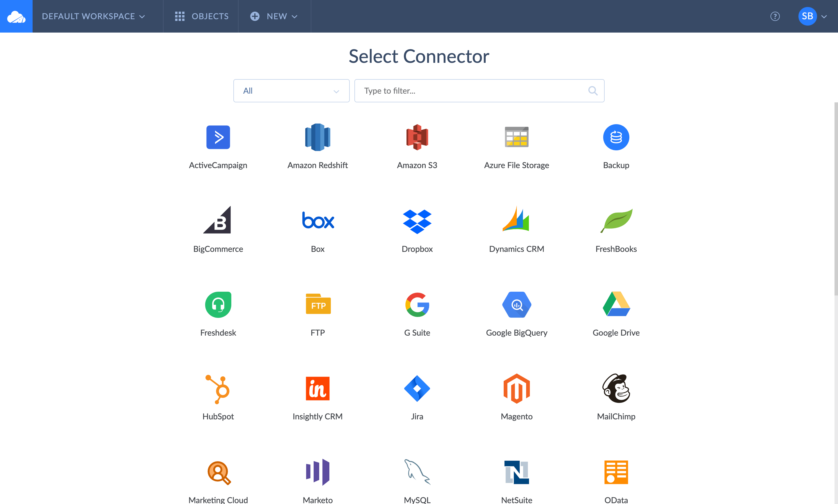Open the Default Workspace dropdown

(x=93, y=16)
